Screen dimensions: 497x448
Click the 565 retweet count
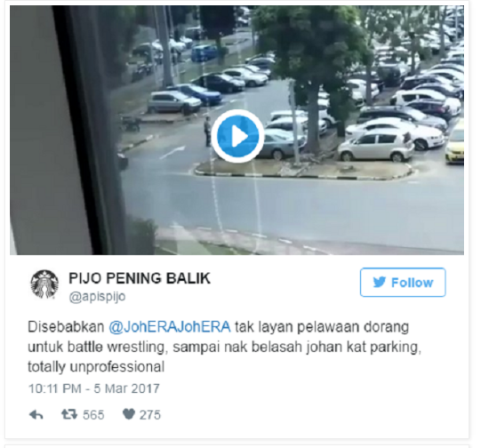tap(93, 415)
